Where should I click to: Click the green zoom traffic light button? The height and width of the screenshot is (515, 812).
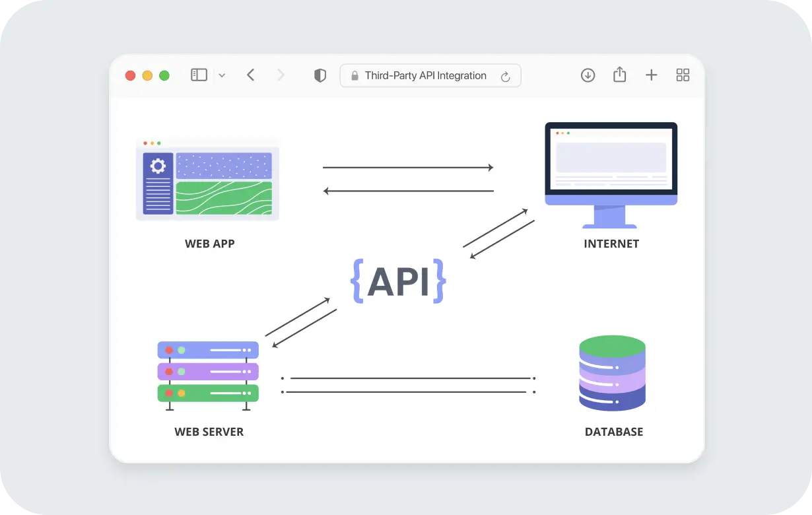pyautogui.click(x=164, y=75)
